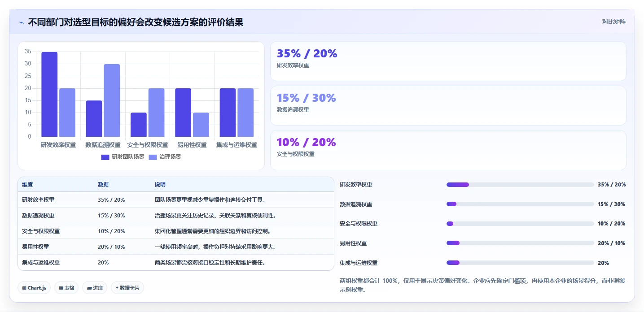The width and height of the screenshot is (644, 312).
Task: Click the 进度 tag chip
Action: [95, 288]
